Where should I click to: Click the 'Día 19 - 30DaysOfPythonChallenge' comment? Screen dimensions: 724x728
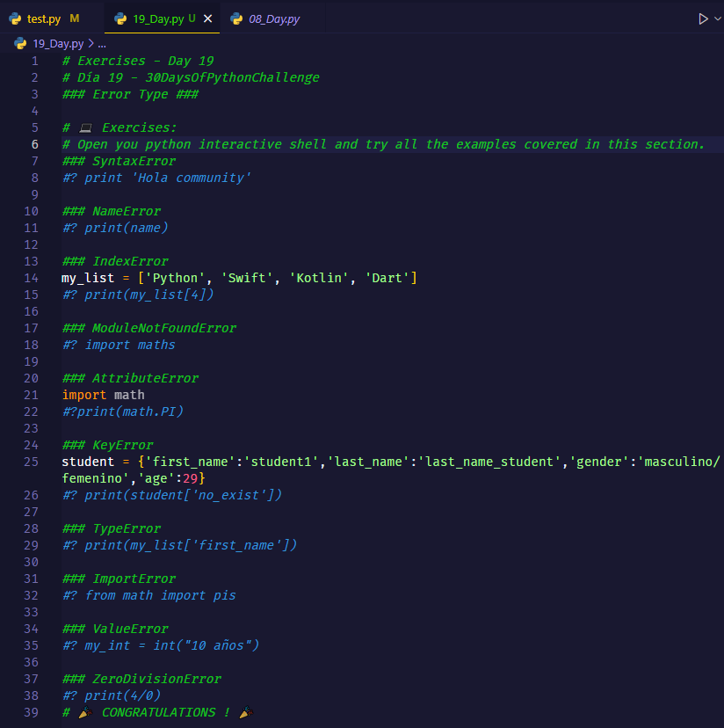click(x=191, y=77)
